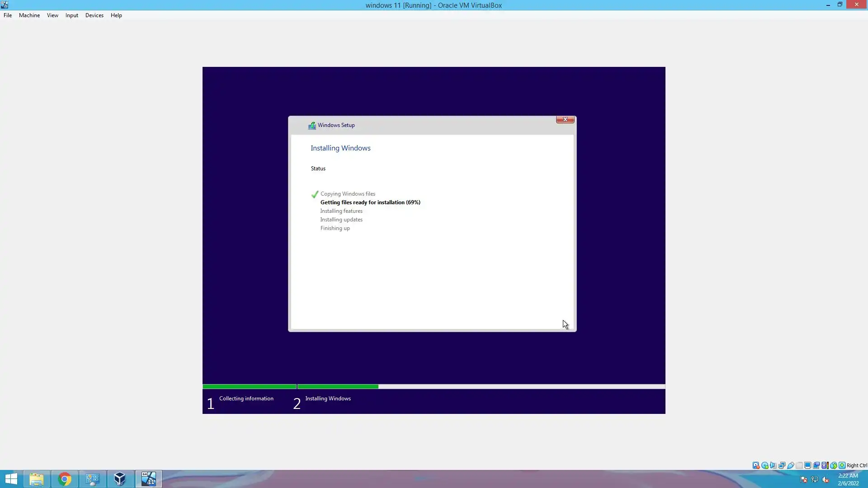Click the hard disk activity status icon
The height and width of the screenshot is (488, 868).
[x=756, y=465]
